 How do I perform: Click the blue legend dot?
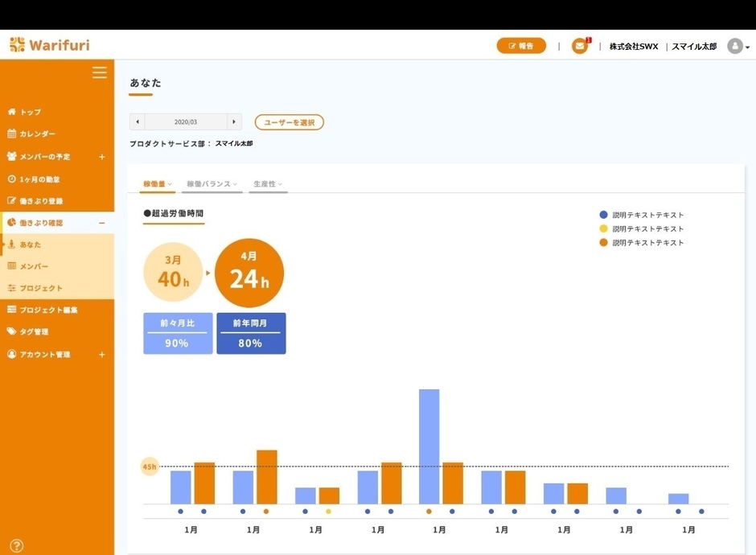(603, 215)
